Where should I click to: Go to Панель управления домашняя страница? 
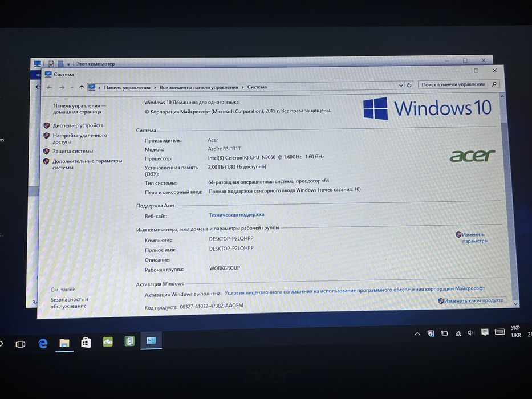pyautogui.click(x=79, y=108)
